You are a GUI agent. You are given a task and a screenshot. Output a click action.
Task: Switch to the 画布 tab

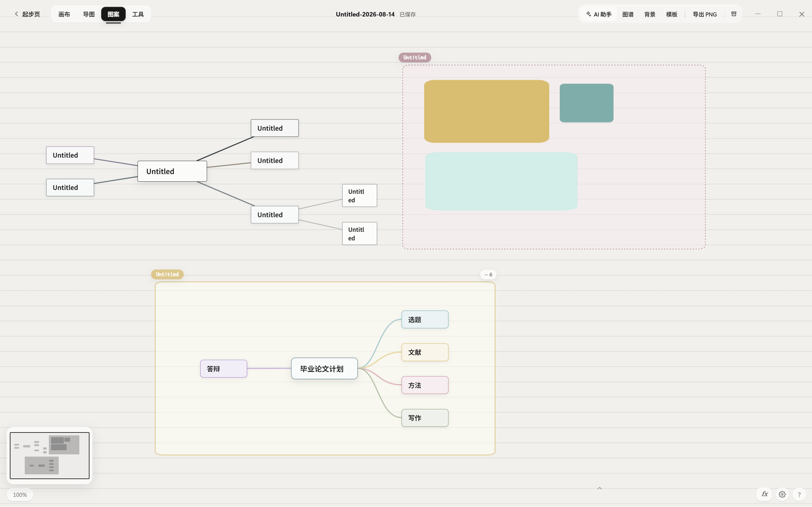click(x=64, y=14)
